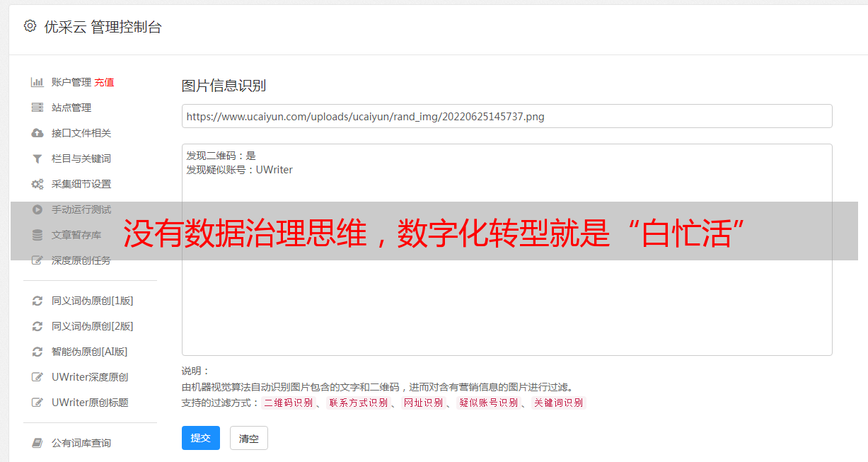
Task: Click the 清空 button
Action: [249, 438]
